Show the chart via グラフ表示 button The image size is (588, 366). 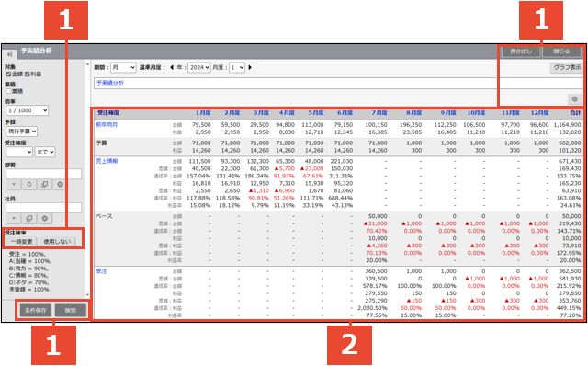point(567,67)
